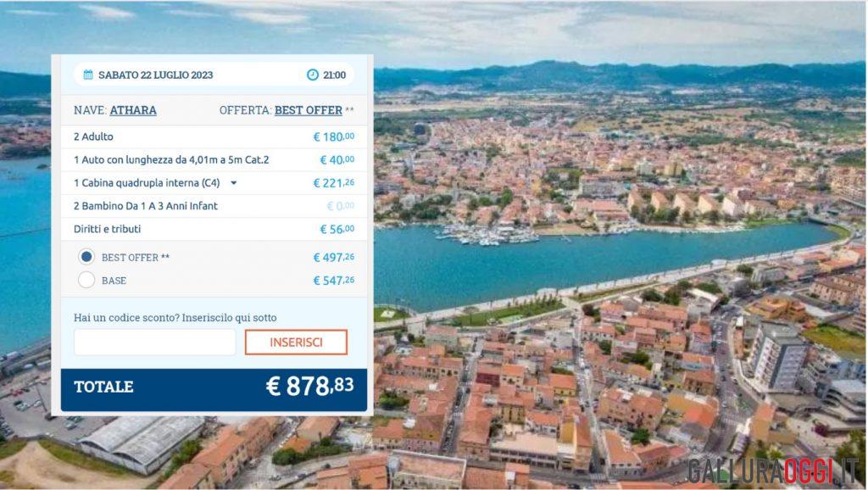Select the BEST OFFER radio option
Image resolution: width=868 pixels, height=490 pixels.
pos(86,257)
